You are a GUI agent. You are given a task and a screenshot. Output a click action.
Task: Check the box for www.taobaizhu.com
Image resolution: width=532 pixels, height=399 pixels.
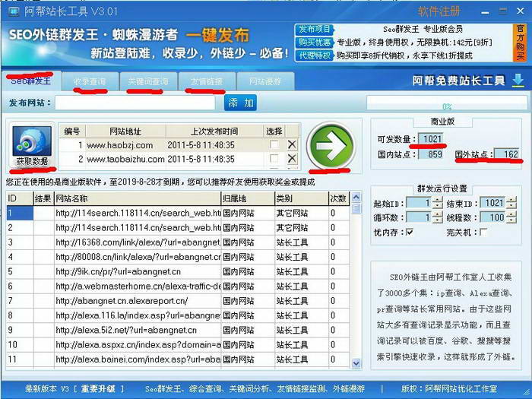(x=274, y=159)
